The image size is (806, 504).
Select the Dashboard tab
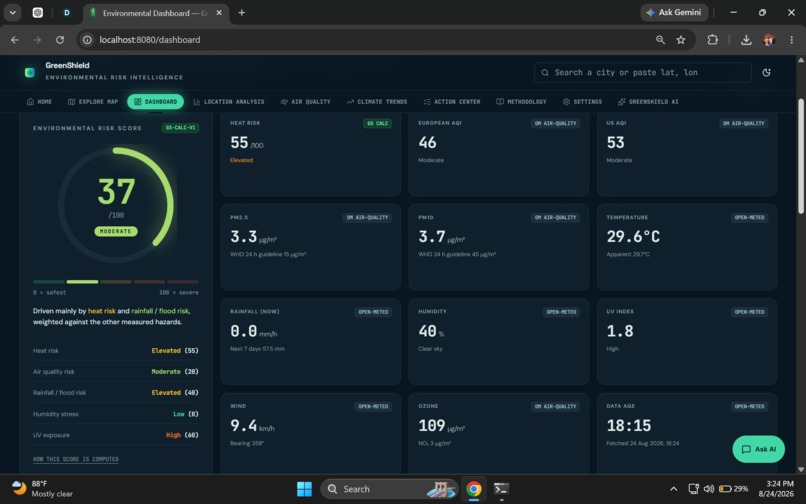click(155, 102)
